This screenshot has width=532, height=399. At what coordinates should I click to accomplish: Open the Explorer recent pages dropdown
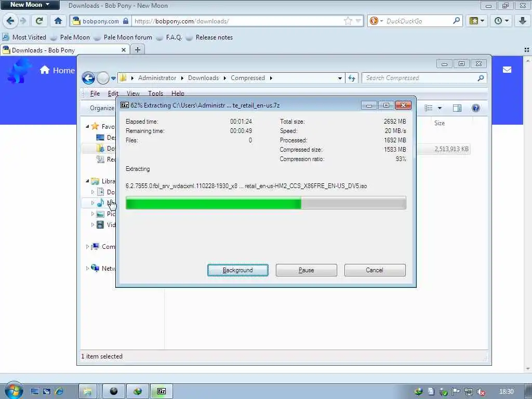pos(113,78)
